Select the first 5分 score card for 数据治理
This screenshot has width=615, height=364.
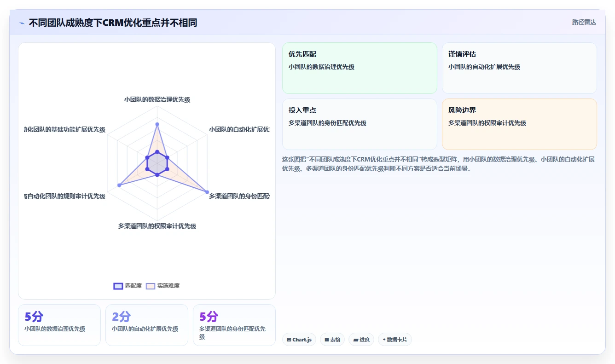click(x=59, y=325)
